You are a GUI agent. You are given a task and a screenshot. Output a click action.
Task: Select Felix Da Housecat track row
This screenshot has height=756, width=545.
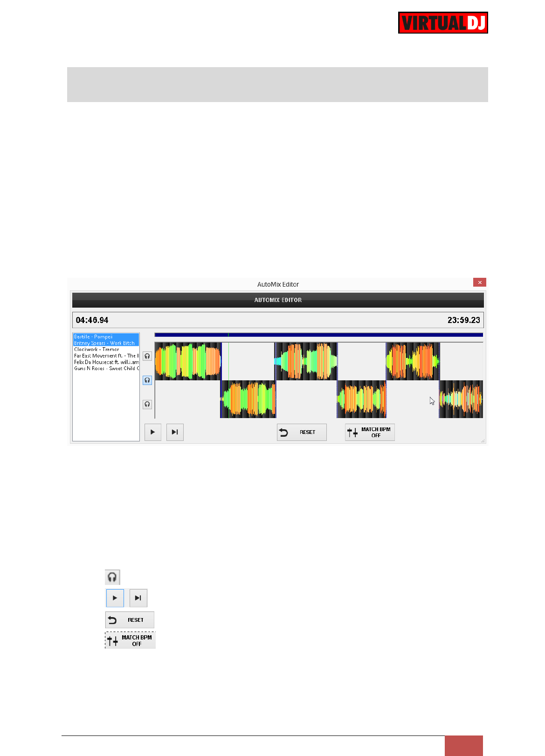pyautogui.click(x=106, y=362)
